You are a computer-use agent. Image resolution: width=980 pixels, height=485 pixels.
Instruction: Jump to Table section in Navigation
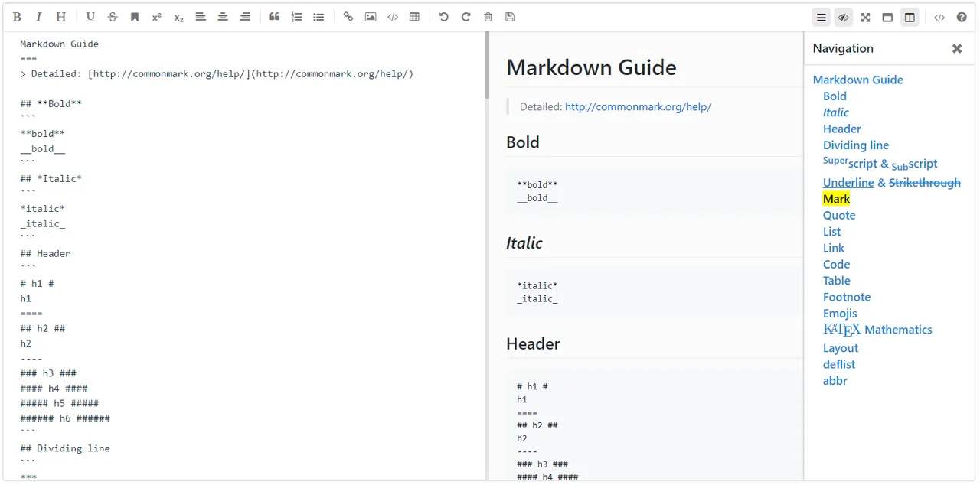[x=836, y=281]
